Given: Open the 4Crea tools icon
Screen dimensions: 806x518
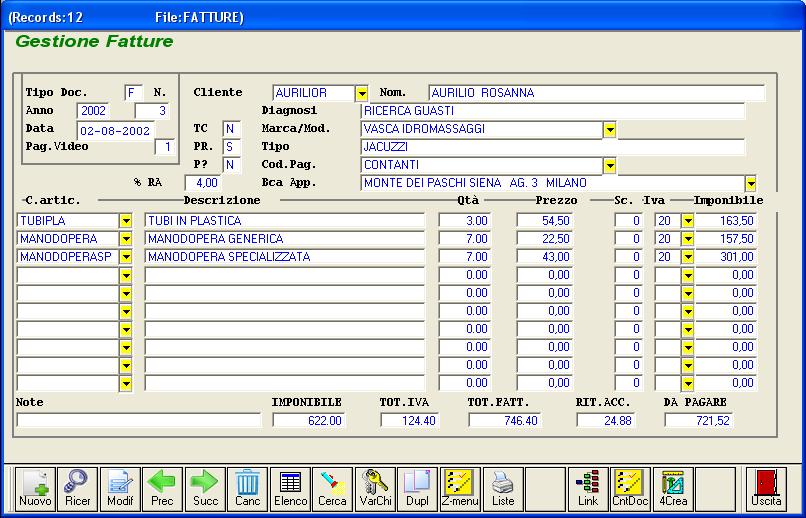Looking at the screenshot, I should pos(673,489).
